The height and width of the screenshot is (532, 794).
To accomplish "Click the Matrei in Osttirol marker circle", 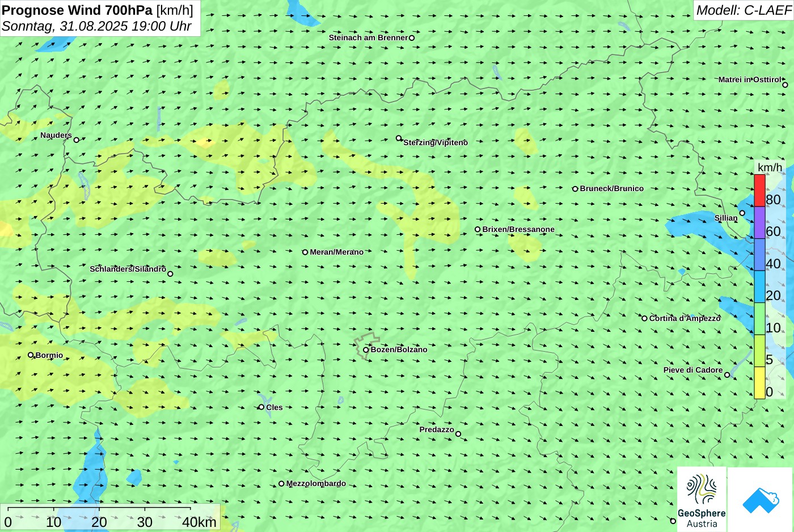I will (x=785, y=85).
